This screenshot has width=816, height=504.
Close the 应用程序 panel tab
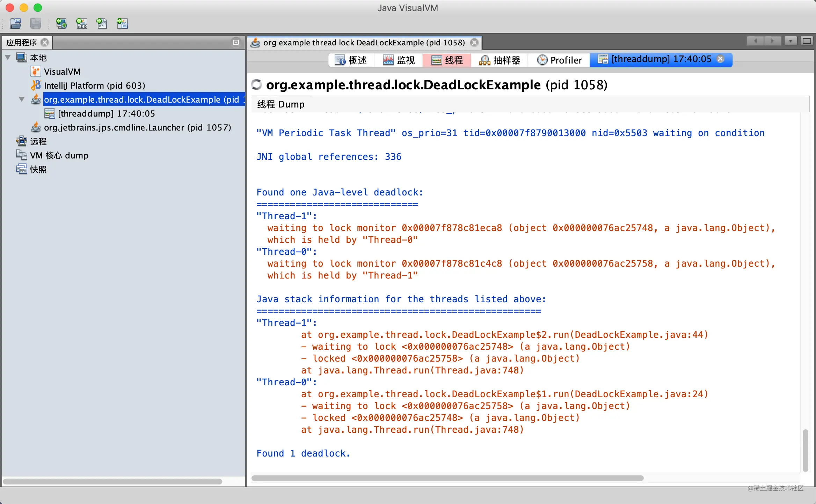[45, 42]
